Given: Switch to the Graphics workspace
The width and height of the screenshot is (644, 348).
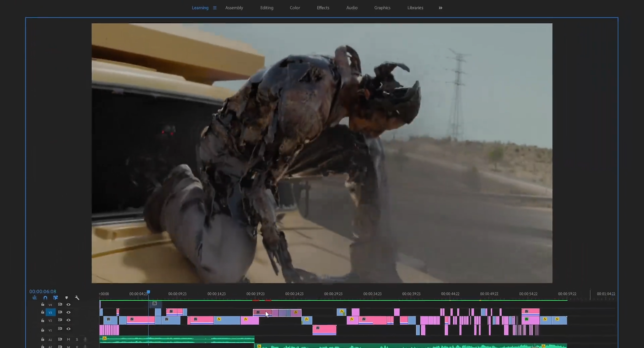Looking at the screenshot, I should [x=382, y=8].
